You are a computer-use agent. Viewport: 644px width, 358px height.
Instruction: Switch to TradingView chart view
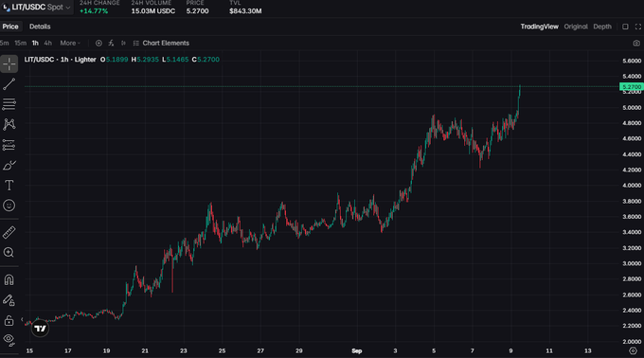click(539, 27)
